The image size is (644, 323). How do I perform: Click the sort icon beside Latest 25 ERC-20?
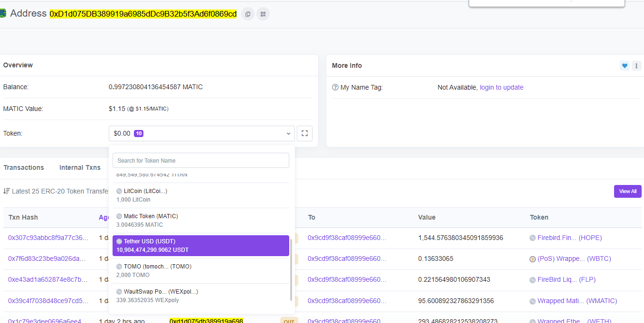[x=7, y=191]
